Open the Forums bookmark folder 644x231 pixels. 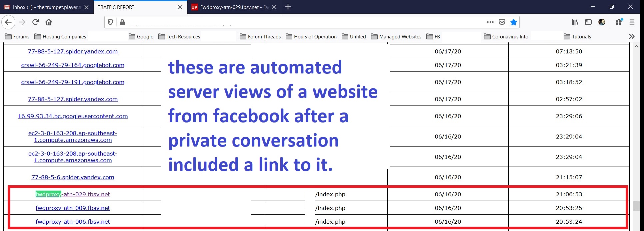tap(17, 36)
